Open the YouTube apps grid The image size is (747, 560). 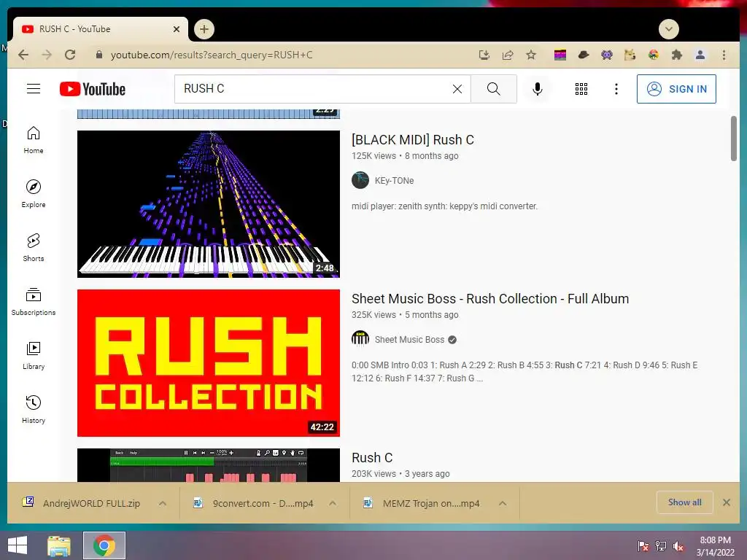coord(581,89)
